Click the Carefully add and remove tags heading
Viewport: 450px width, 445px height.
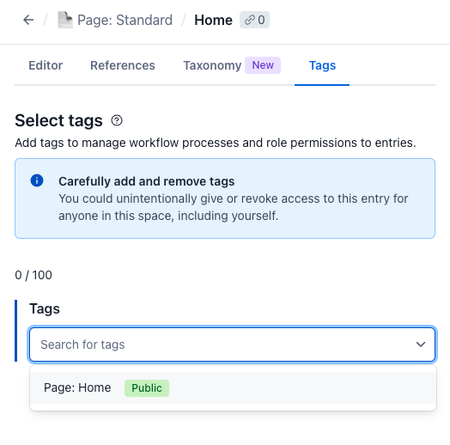tap(147, 181)
